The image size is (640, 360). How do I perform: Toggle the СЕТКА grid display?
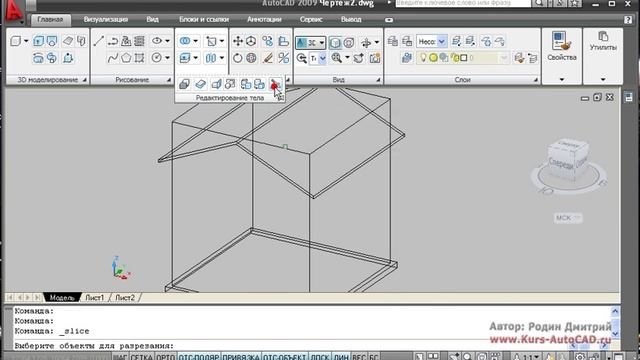click(142, 357)
